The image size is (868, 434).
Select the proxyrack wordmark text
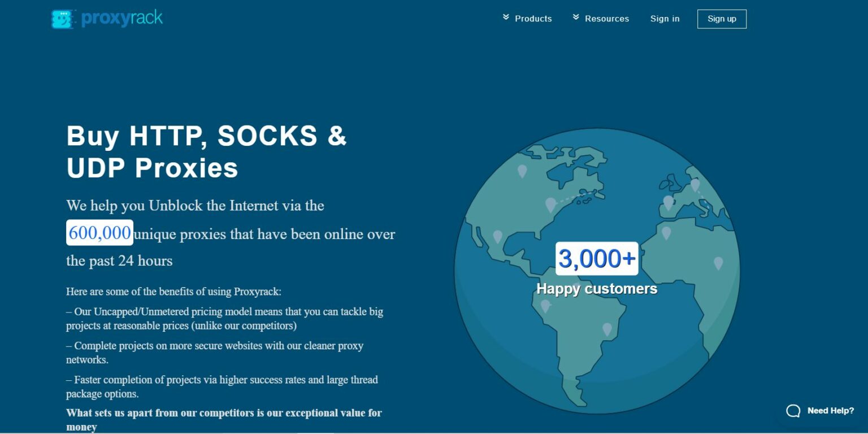(122, 18)
